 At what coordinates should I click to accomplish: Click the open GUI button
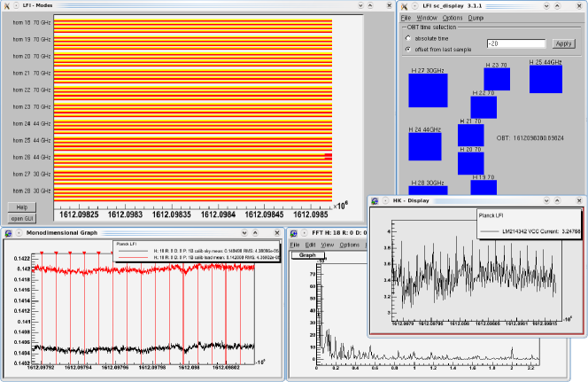(x=22, y=217)
